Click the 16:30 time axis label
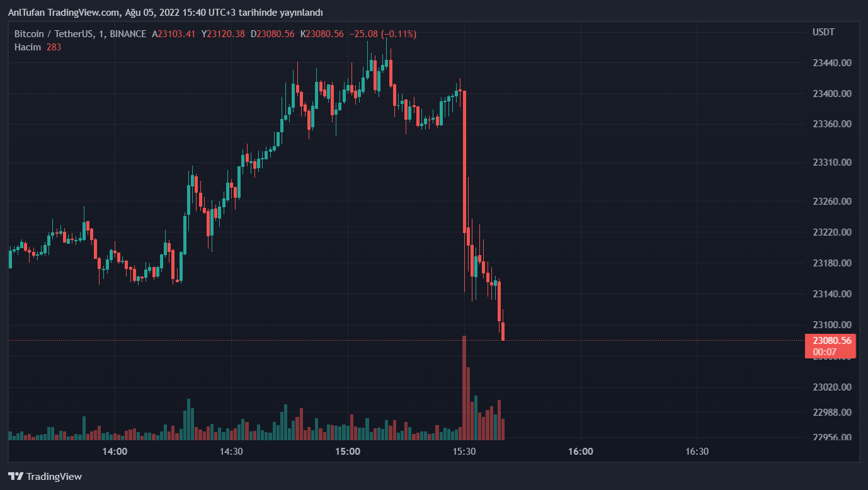The image size is (868, 490). [x=697, y=452]
